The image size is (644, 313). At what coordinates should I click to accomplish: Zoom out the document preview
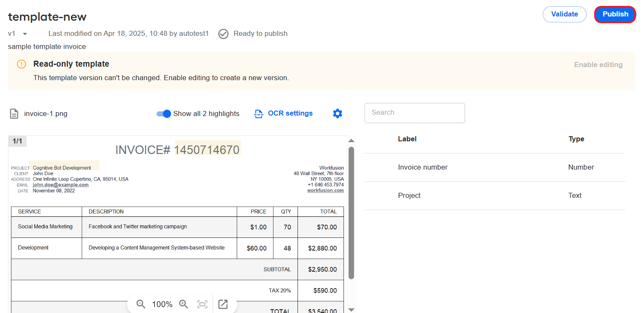coord(141,304)
